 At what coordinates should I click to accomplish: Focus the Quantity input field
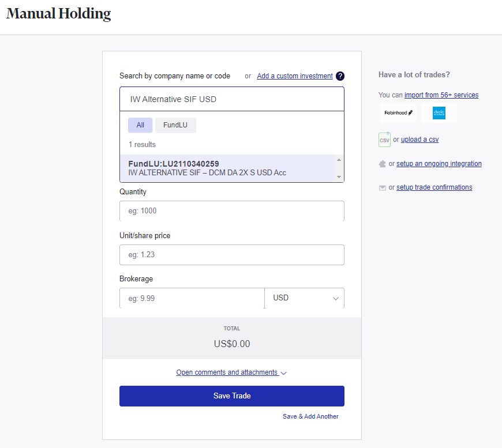(232, 211)
